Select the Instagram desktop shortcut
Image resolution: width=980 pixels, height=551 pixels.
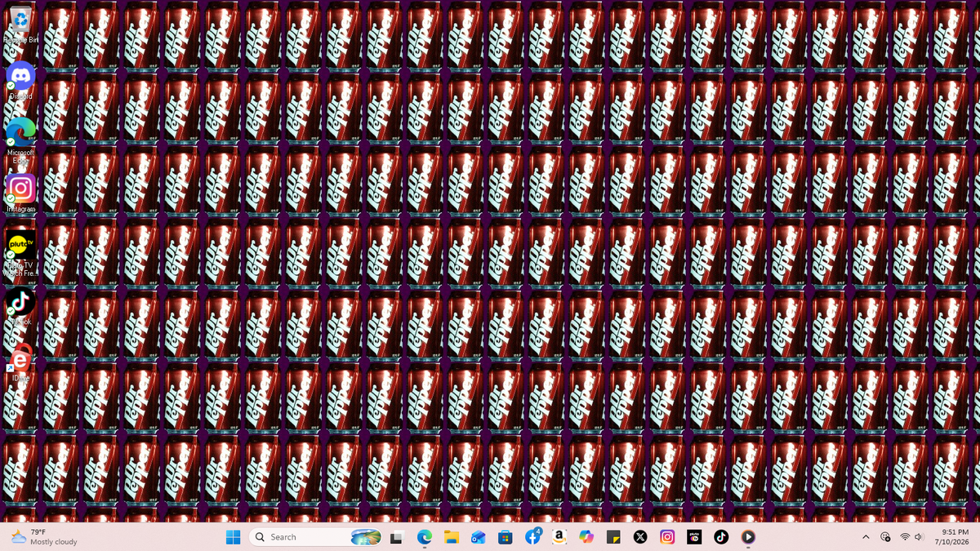[20, 193]
